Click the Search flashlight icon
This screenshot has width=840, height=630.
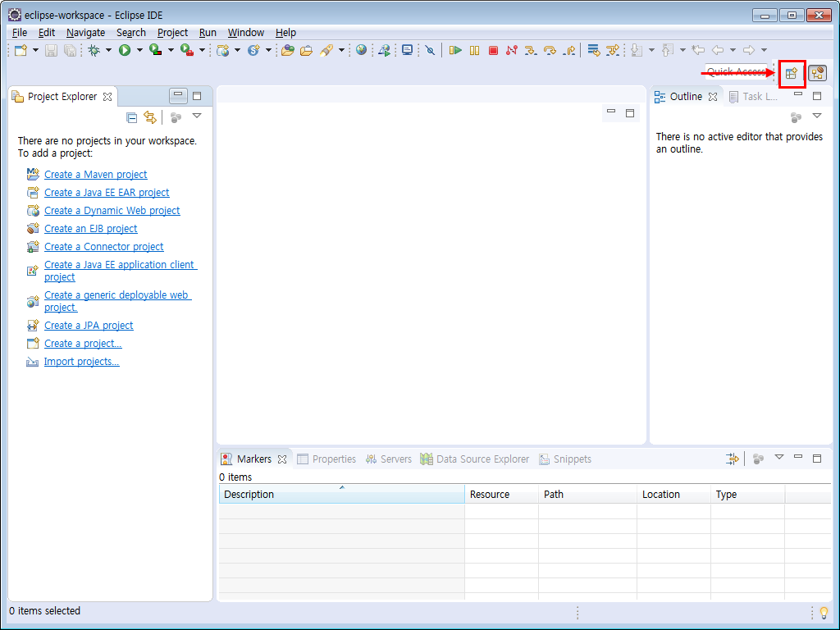326,50
